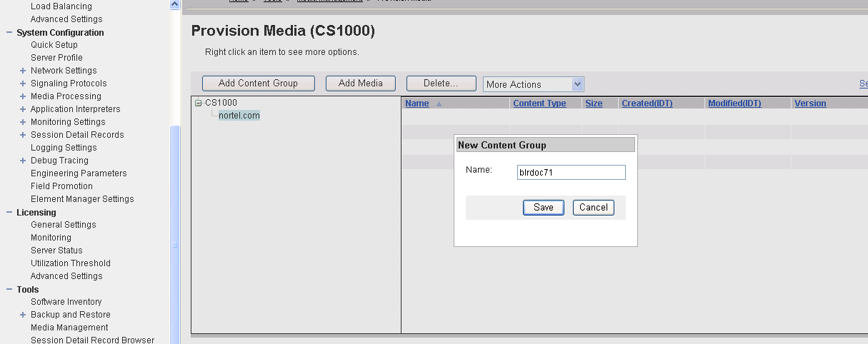Open Server Profile page
This screenshot has width=868, height=344.
pos(56,58)
